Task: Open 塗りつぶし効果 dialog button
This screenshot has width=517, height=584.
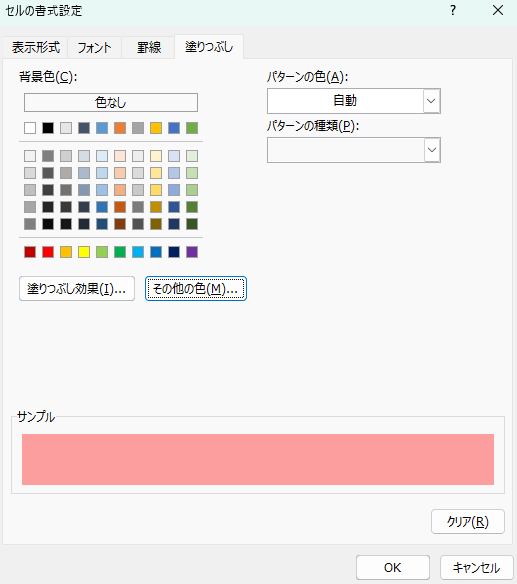Action: (77, 289)
